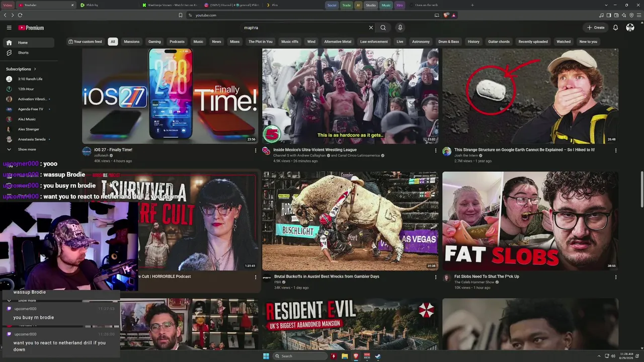Open YouTube notifications bell
The image size is (644, 362).
(x=615, y=28)
